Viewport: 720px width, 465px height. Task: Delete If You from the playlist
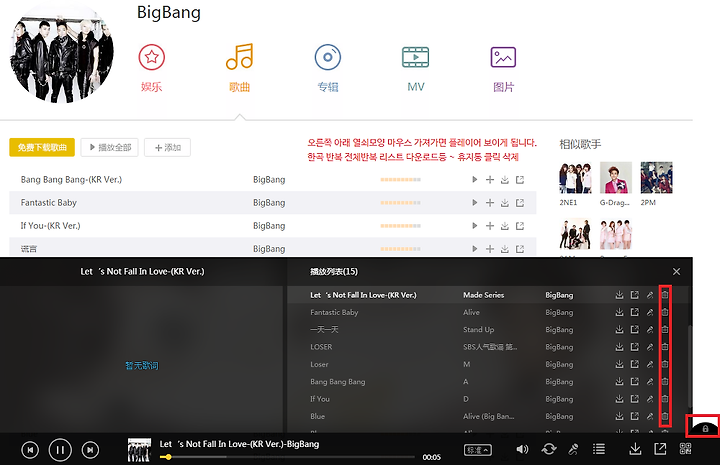pos(664,398)
